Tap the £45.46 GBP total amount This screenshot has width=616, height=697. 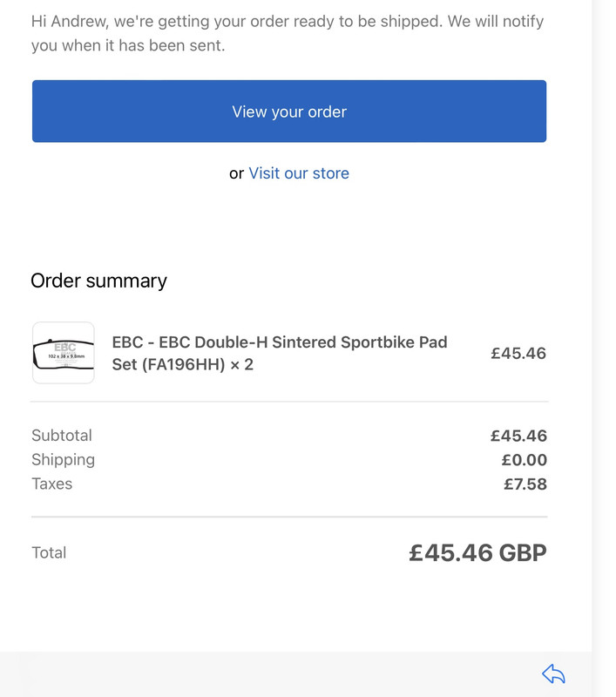477,552
